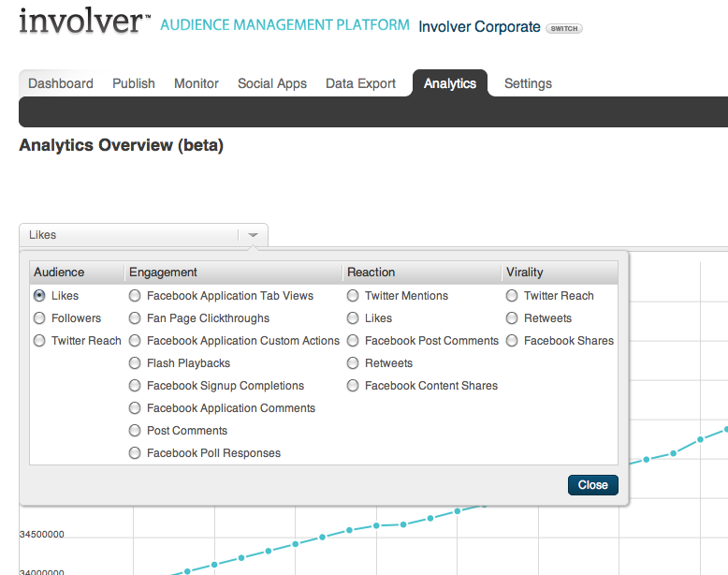Click the dropdown arrow next to Likes
The height and width of the screenshot is (575, 728).
253,235
